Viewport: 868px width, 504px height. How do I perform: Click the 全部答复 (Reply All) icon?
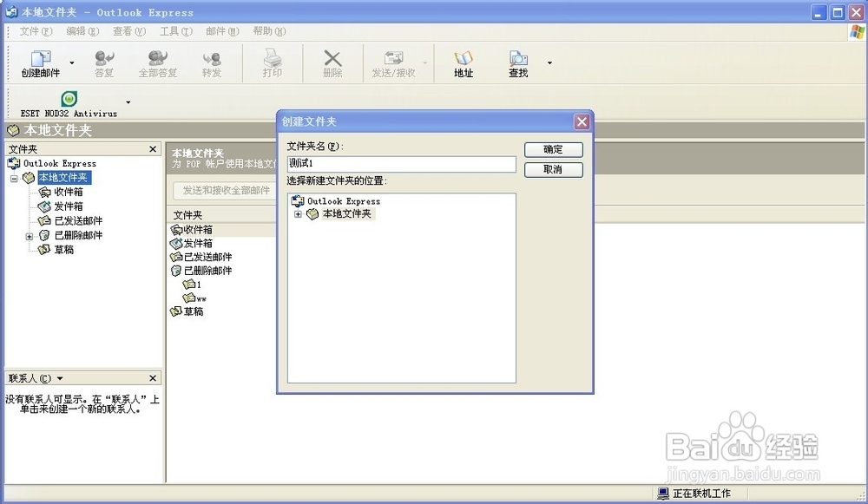(156, 61)
